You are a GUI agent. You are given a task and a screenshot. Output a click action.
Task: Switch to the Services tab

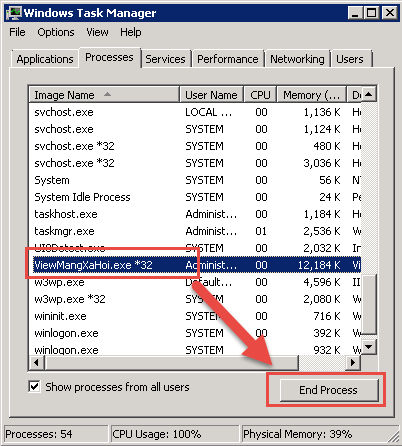(165, 59)
